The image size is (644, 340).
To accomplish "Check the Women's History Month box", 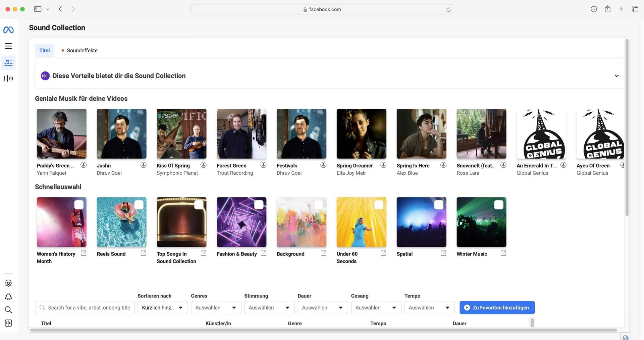I will click(x=79, y=205).
